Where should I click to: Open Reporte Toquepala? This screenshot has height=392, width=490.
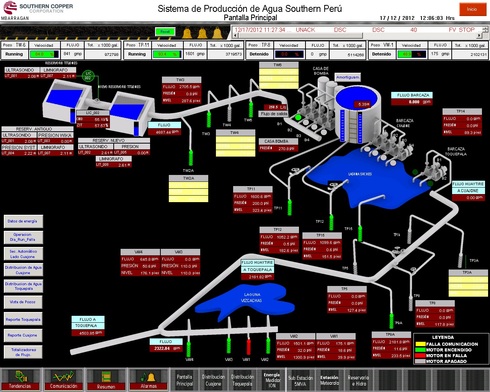[x=23, y=319]
